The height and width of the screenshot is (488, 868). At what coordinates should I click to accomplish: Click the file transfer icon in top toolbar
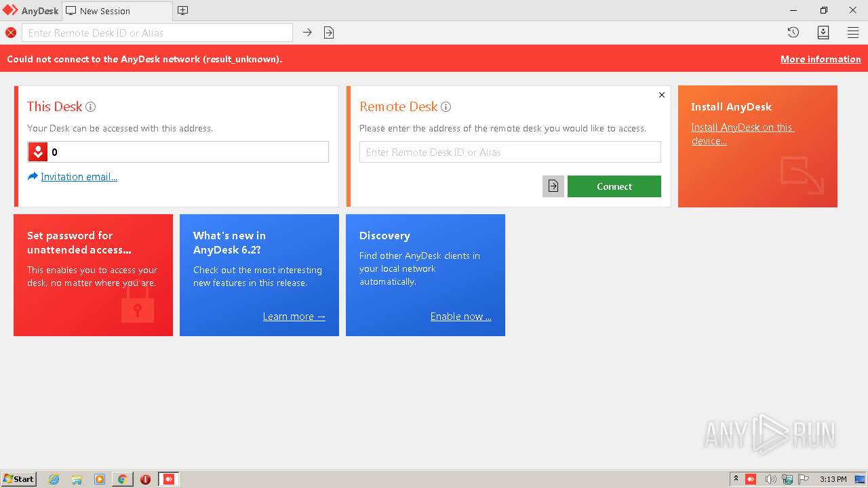[329, 33]
